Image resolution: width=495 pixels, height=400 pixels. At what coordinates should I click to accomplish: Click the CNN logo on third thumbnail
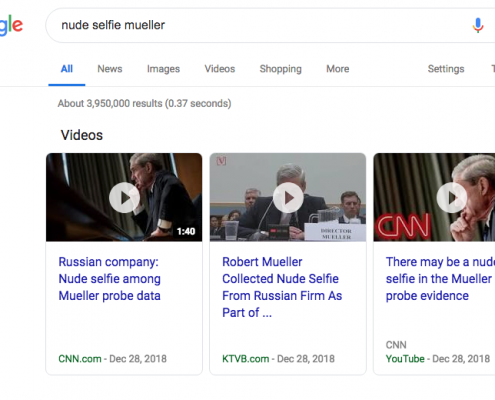click(x=402, y=226)
